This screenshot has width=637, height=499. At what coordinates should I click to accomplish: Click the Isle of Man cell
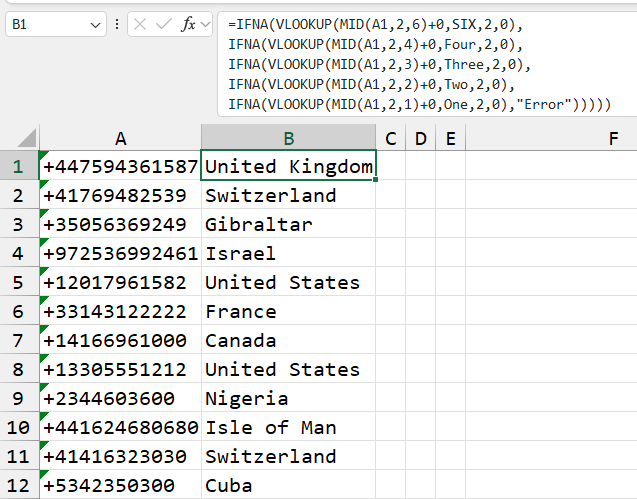coord(288,428)
